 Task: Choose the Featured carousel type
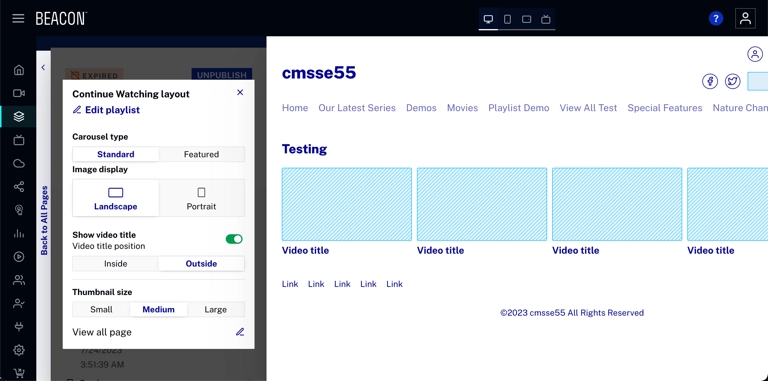(x=201, y=154)
